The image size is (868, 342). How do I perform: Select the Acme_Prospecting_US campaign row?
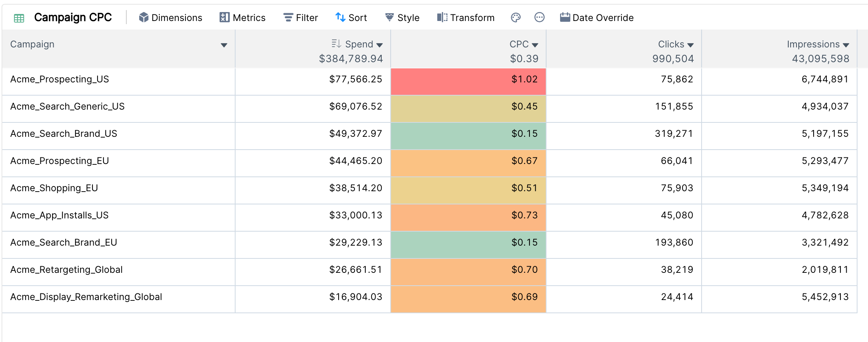pos(430,82)
